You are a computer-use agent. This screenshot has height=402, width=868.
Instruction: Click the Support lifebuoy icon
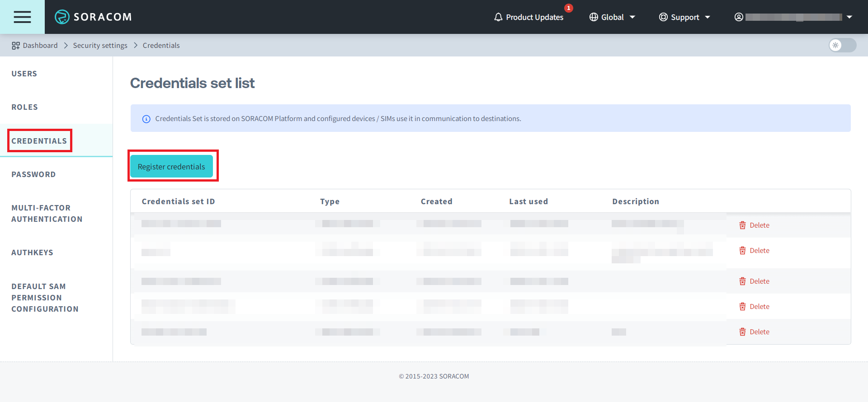[663, 17]
